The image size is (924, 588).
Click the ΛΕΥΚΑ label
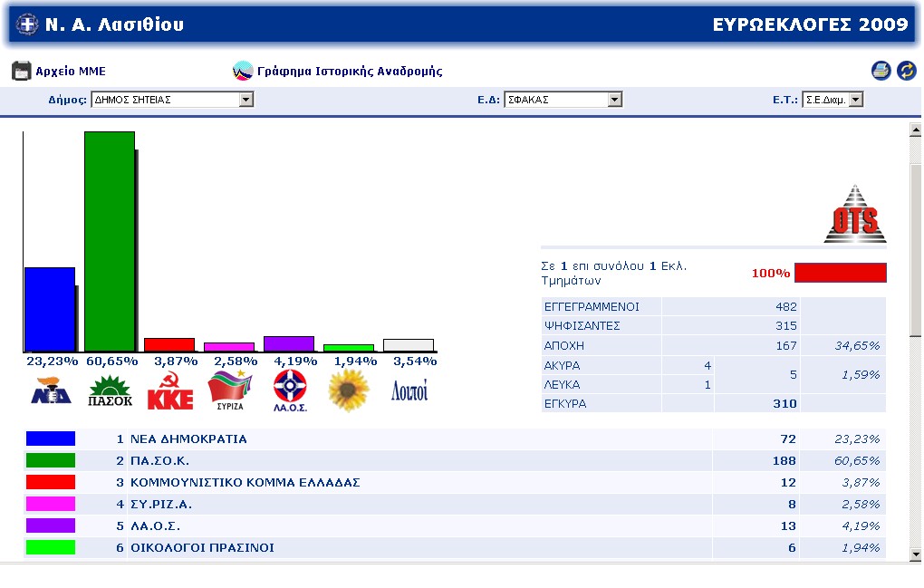coord(563,385)
